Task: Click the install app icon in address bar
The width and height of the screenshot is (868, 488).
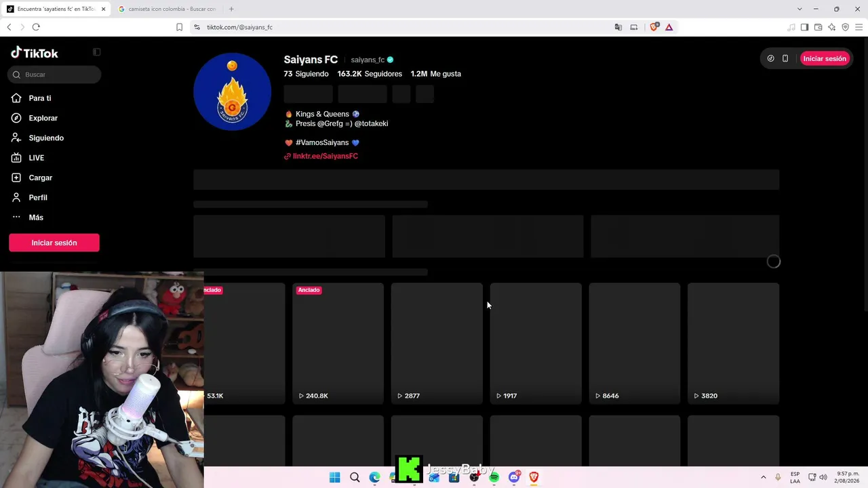Action: pos(634,27)
